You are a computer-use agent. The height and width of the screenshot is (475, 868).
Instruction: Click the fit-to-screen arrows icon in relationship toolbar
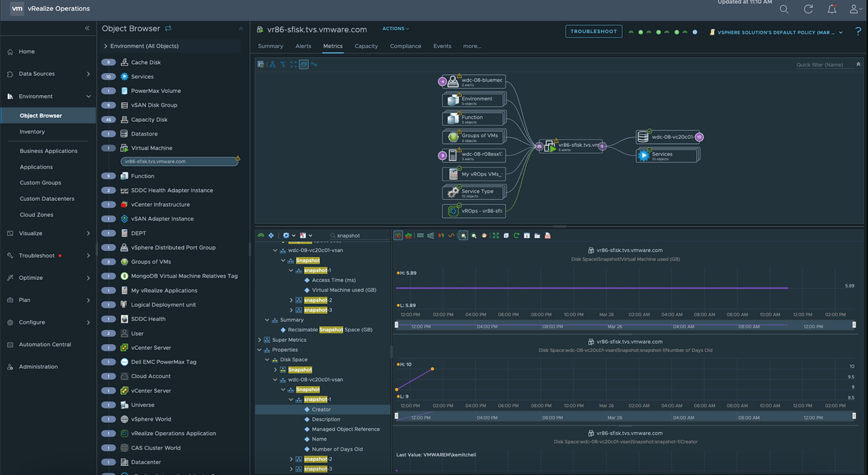293,64
